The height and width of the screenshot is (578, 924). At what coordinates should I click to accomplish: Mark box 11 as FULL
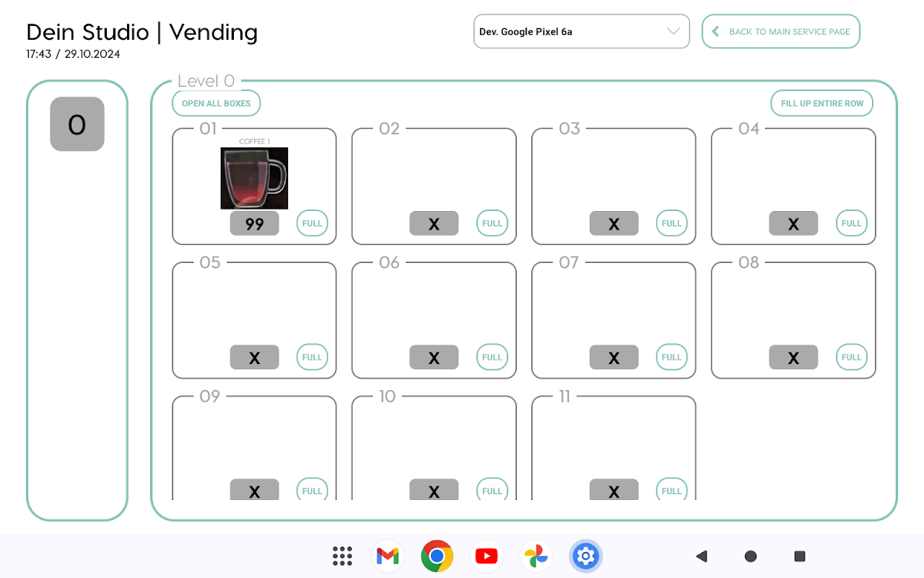pyautogui.click(x=672, y=489)
